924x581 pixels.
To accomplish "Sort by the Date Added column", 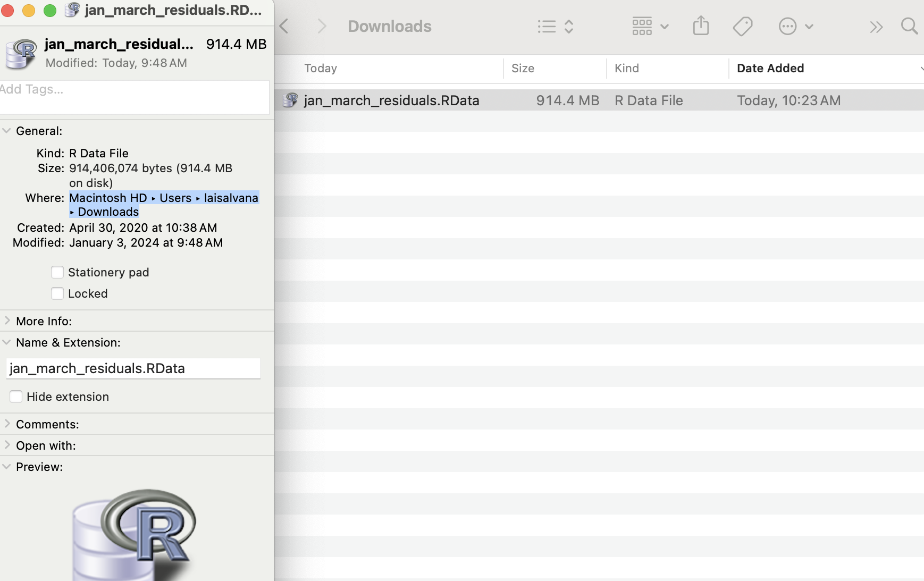I will (x=770, y=68).
